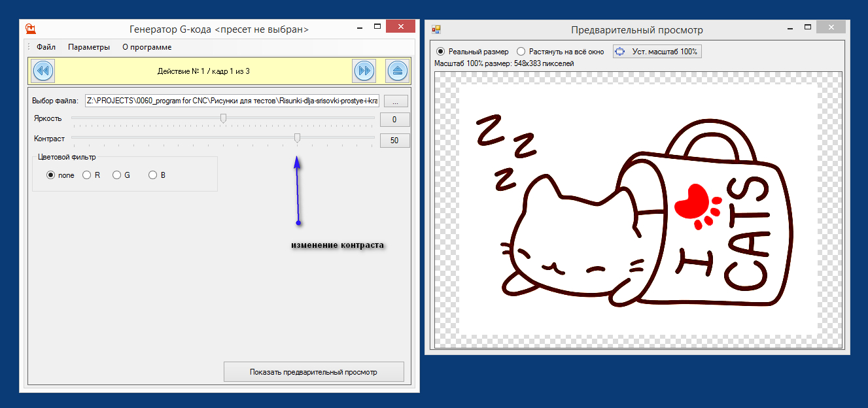Click the Контраст value field showing 50
Viewport: 868px width, 408px height.
coord(394,141)
